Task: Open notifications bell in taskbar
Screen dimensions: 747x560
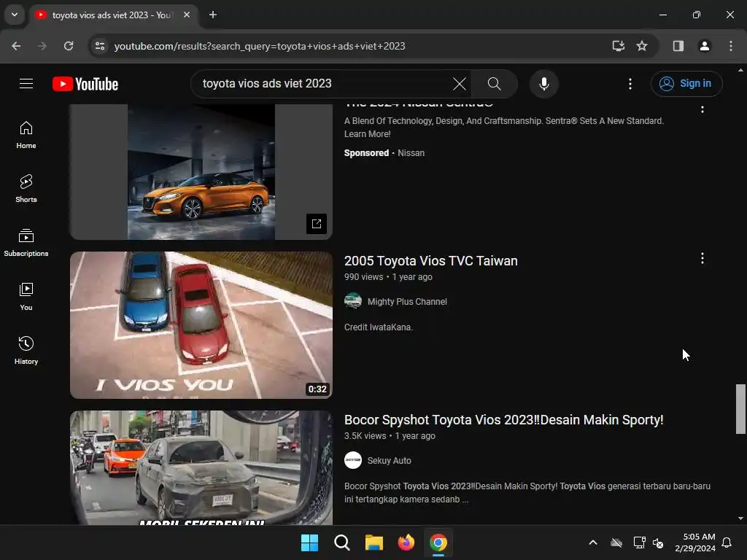Action: tap(727, 542)
